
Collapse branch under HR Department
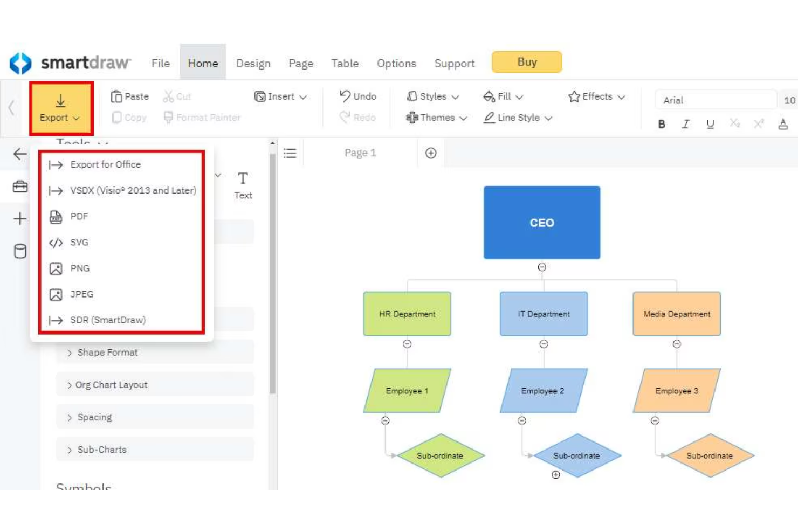pyautogui.click(x=407, y=344)
